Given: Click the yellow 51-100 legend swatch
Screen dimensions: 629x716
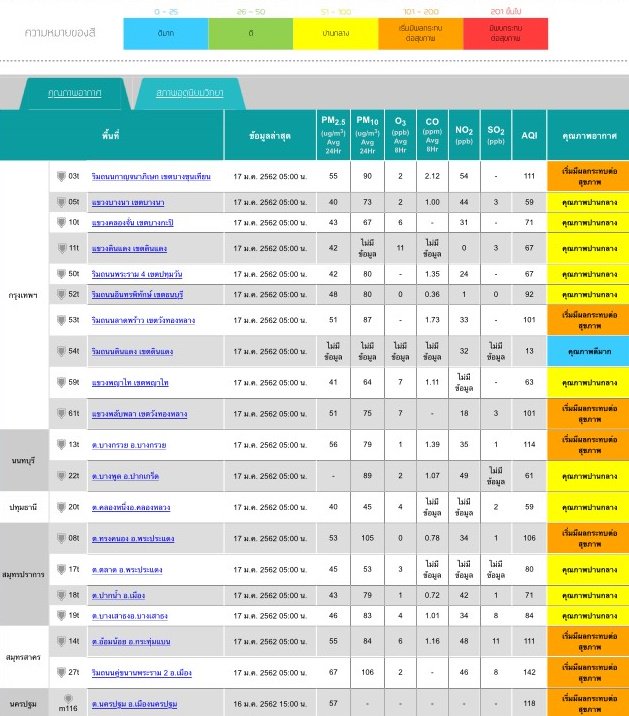Looking at the screenshot, I should [x=336, y=33].
